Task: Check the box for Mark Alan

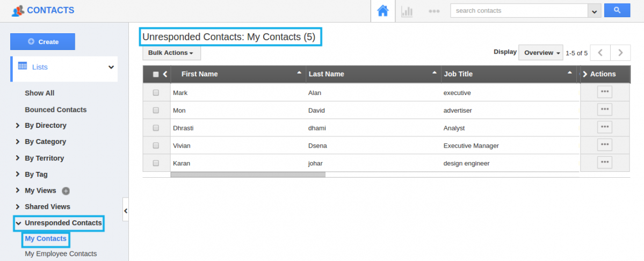Action: click(x=156, y=93)
